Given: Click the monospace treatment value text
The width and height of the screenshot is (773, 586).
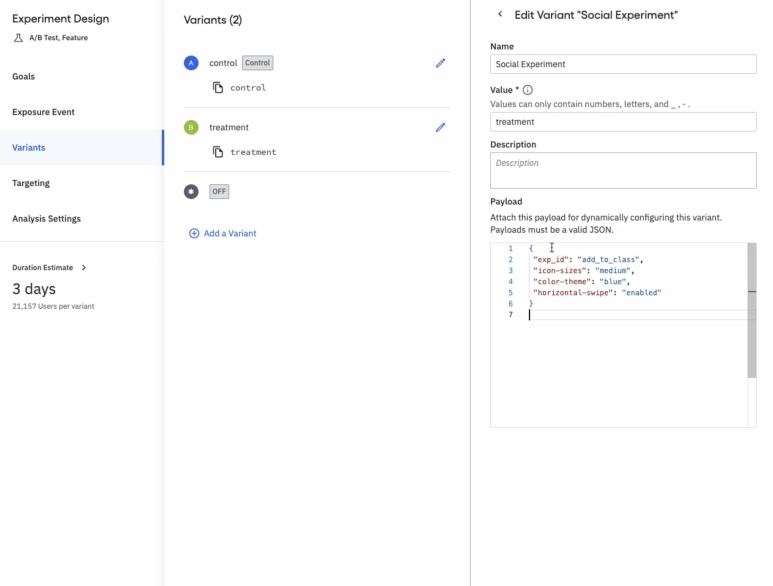Looking at the screenshot, I should [x=253, y=152].
